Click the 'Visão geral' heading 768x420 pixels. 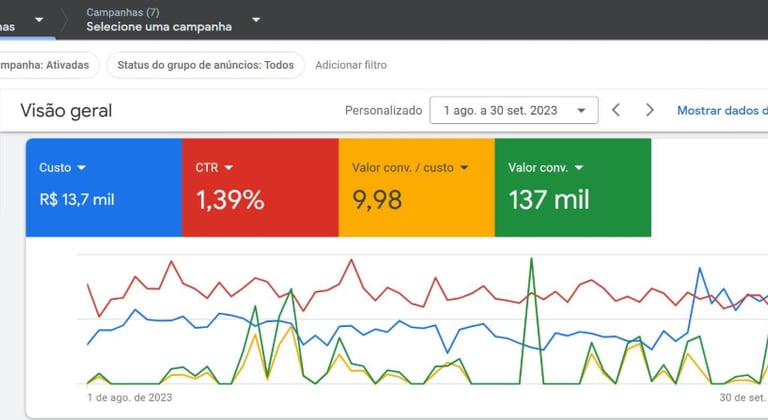pos(66,111)
